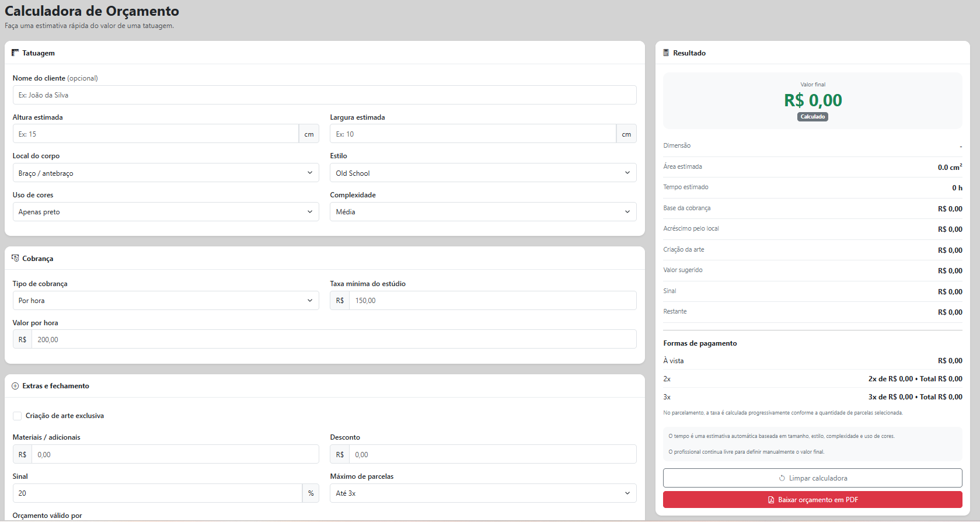Click the '3x de R$ 0,00' installment text

pos(891,397)
